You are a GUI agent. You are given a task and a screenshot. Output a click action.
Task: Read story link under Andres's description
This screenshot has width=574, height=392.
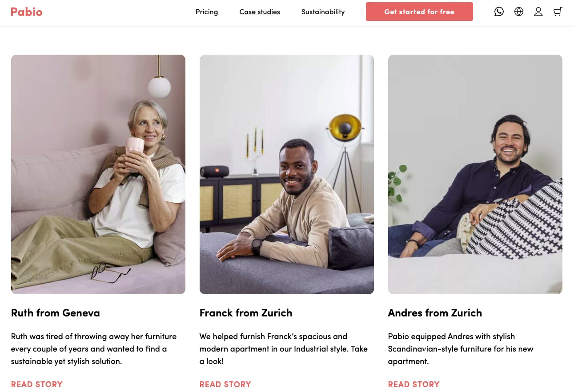(x=414, y=384)
